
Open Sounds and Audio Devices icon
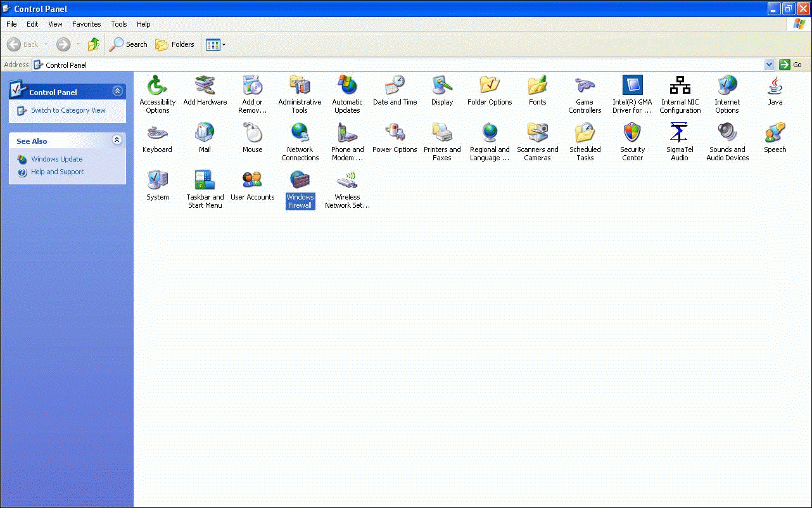pos(727,133)
